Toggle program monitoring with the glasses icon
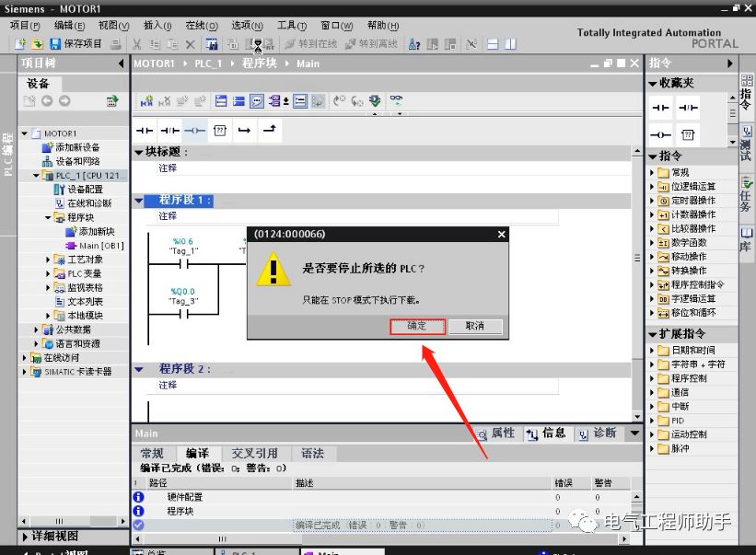 (396, 99)
